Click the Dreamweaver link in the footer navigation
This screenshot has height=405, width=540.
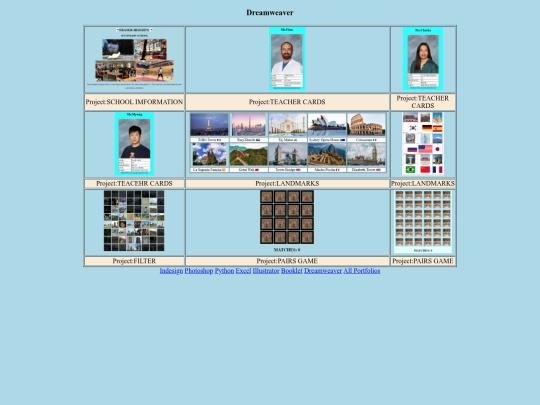(323, 271)
